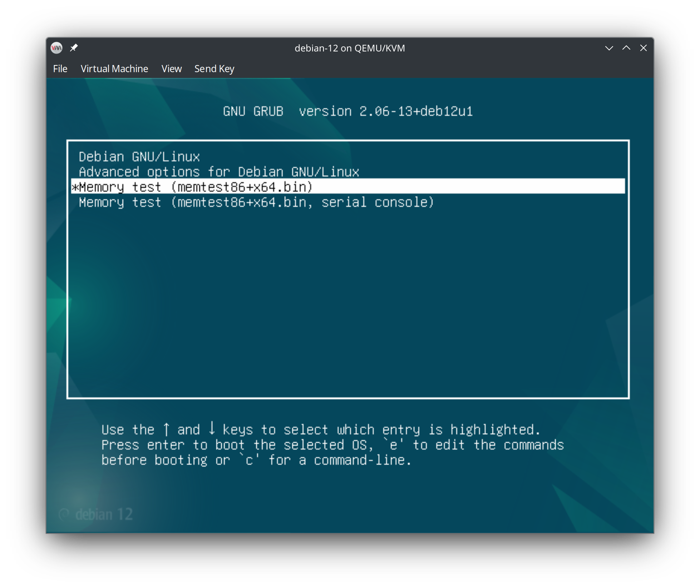Select the Debian GNU/Linux boot entry

(139, 156)
